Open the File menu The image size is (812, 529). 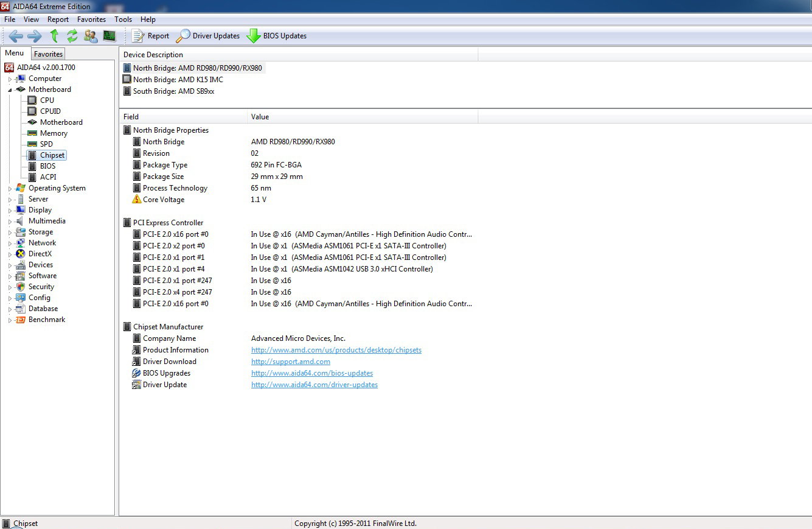pos(10,19)
